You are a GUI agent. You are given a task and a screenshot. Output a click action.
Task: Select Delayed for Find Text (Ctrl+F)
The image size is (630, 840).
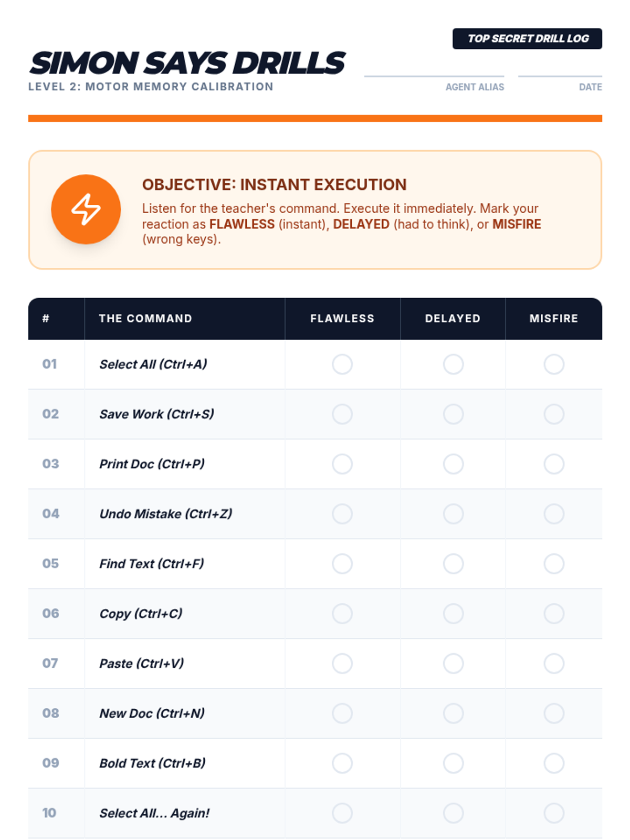453,563
